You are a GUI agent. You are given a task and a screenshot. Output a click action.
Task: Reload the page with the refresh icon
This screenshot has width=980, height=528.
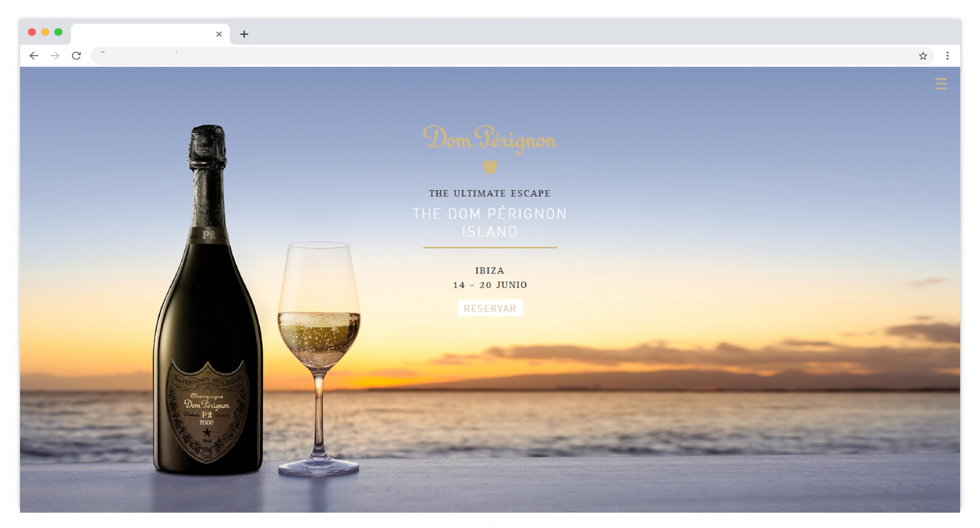[x=76, y=56]
